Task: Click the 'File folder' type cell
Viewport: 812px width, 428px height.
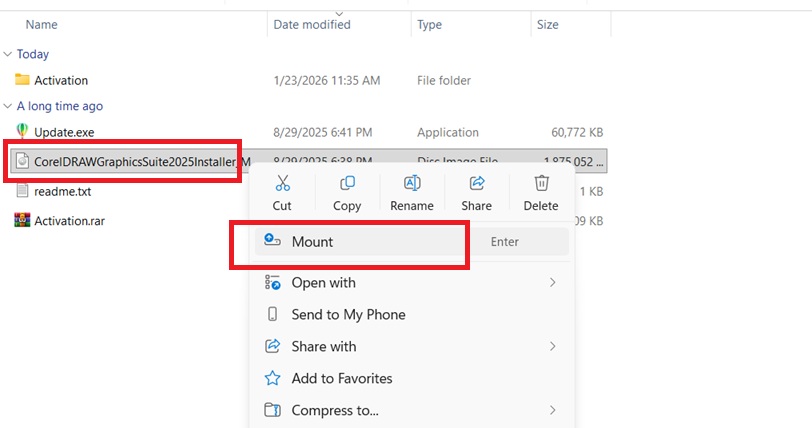Action: [444, 80]
